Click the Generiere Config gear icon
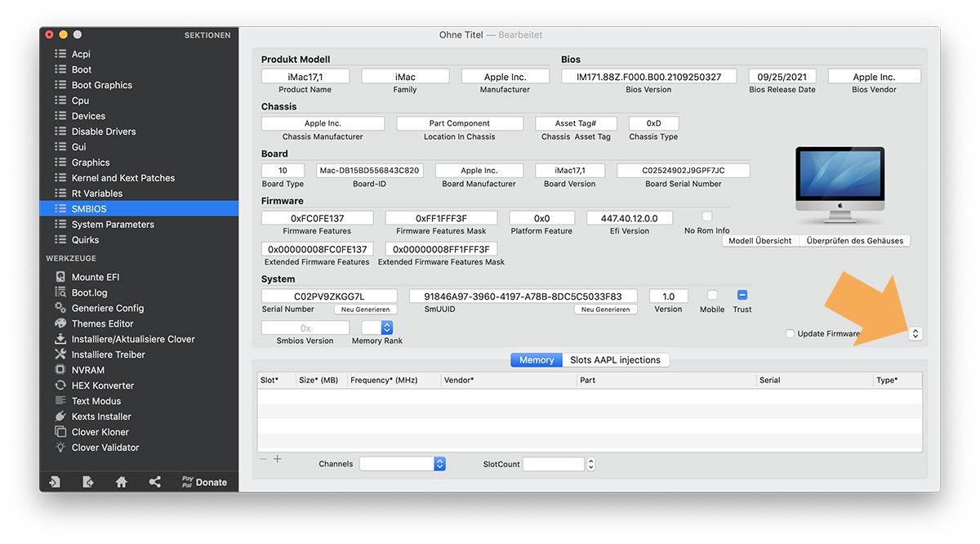Viewport: 980px width, 544px height. [x=60, y=308]
